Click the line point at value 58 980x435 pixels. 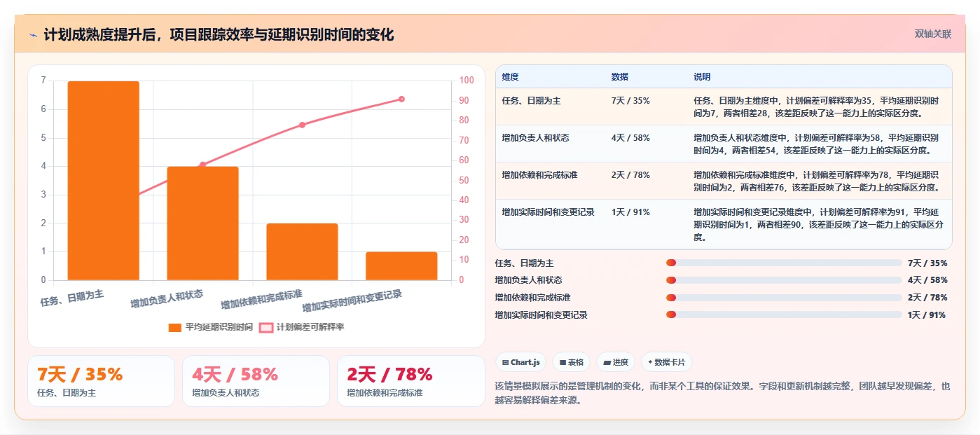(x=202, y=165)
